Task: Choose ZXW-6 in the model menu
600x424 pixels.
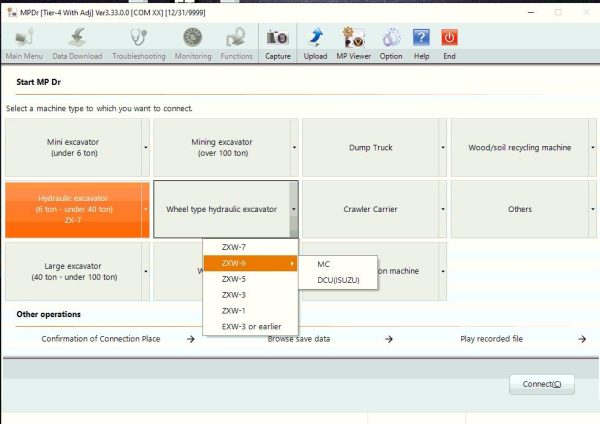Action: click(250, 263)
